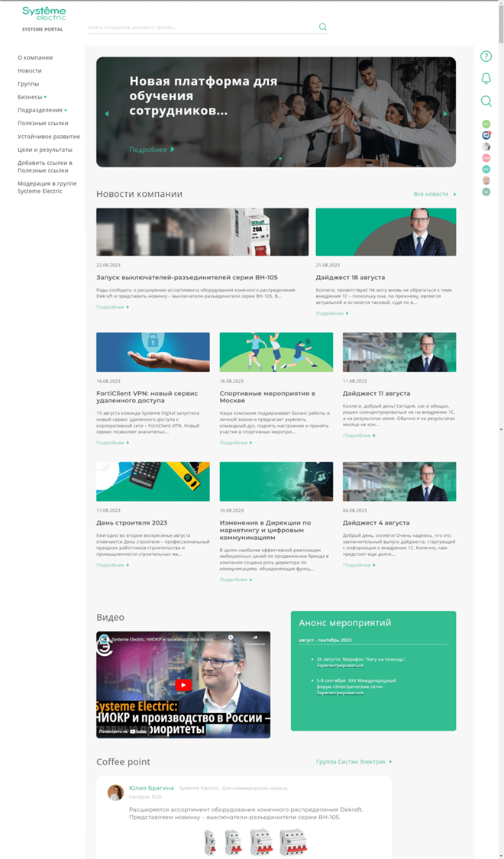Open chat icon with red badge

point(486,135)
